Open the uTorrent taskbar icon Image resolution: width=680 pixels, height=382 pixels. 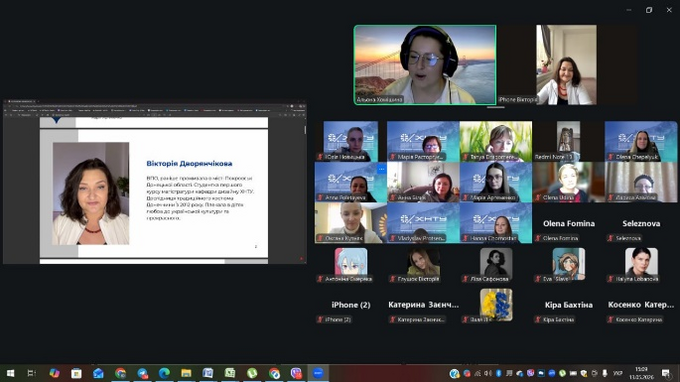(252, 373)
